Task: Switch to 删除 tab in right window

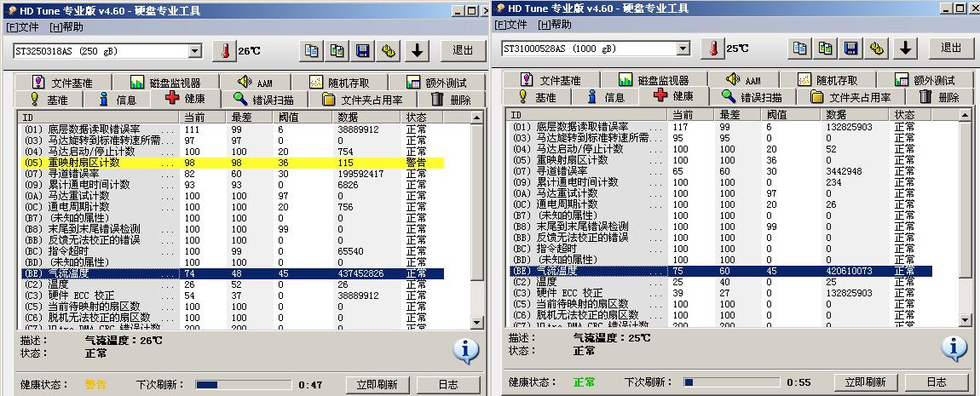Action: [x=939, y=97]
